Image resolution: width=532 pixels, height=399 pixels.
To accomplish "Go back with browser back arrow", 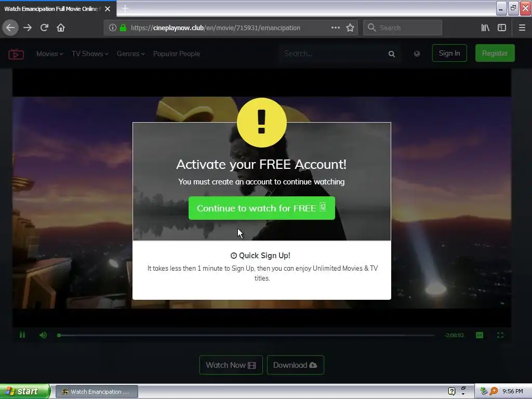I will 10,28.
